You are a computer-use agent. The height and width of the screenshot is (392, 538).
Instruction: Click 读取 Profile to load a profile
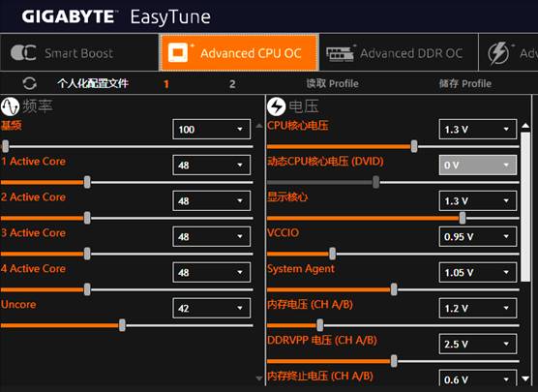pos(333,83)
